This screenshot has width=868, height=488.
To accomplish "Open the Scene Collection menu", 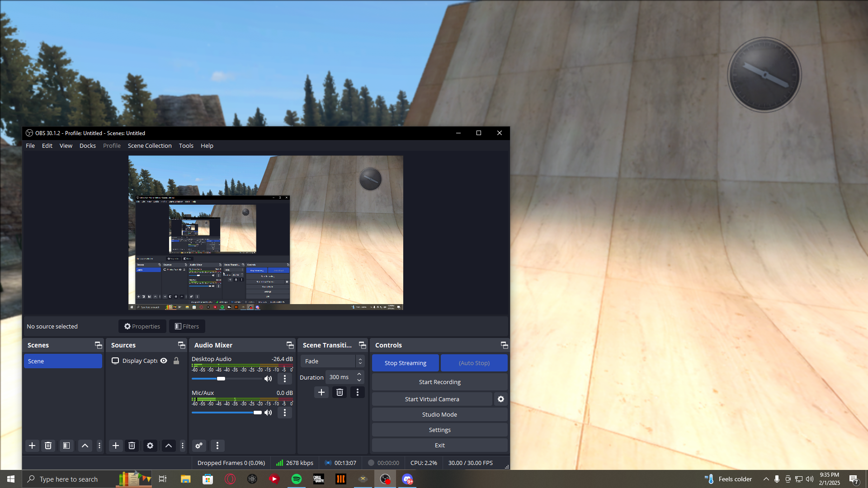I will 150,145.
